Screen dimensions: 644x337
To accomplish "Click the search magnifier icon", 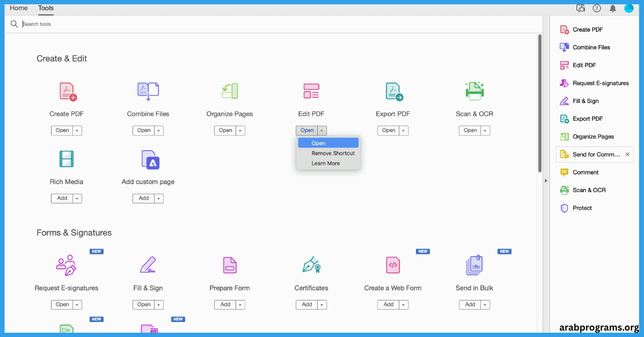I will point(14,24).
